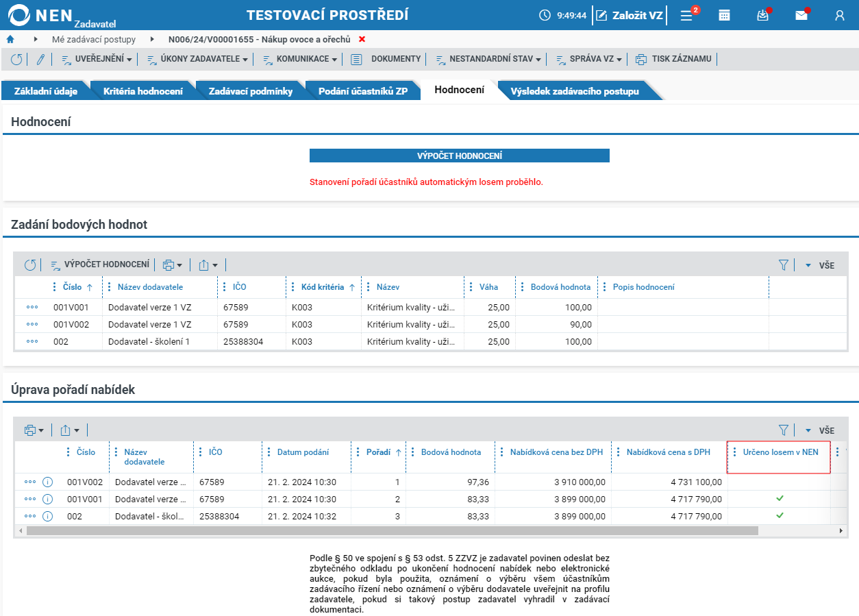Open DOKUMENTY from the toolbar
Image resolution: width=859 pixels, height=616 pixels.
(x=386, y=60)
